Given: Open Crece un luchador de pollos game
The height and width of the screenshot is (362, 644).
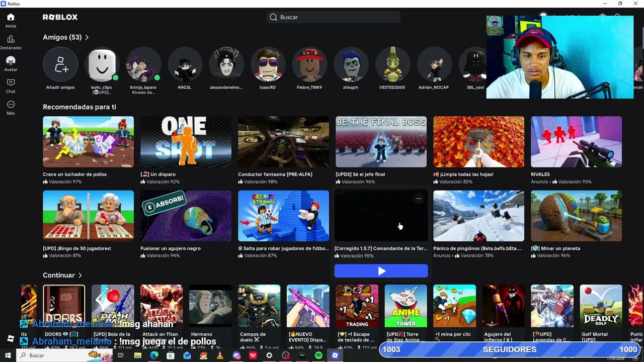Looking at the screenshot, I should click(89, 142).
